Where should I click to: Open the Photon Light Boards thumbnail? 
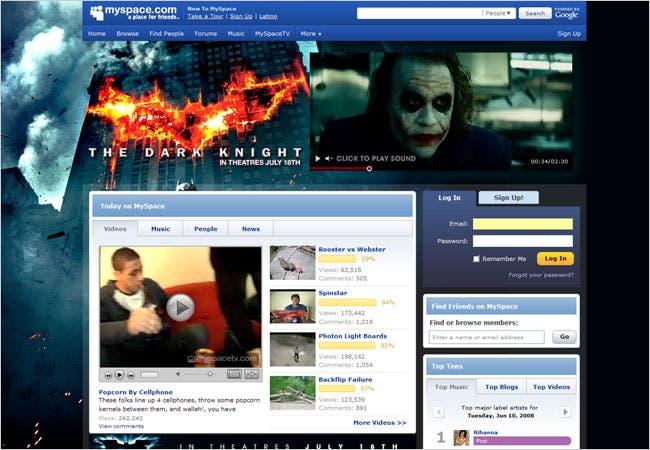point(293,349)
